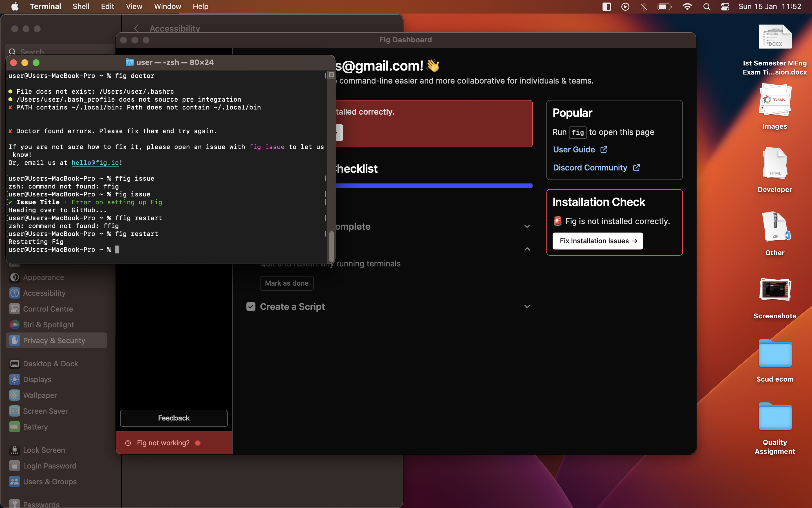Image resolution: width=812 pixels, height=508 pixels.
Task: Click the blue checklist progress bar
Action: coord(434,185)
